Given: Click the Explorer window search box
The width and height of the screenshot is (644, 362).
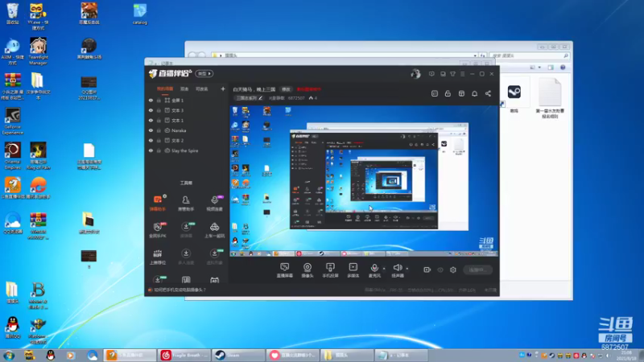Looking at the screenshot, I should [x=530, y=55].
